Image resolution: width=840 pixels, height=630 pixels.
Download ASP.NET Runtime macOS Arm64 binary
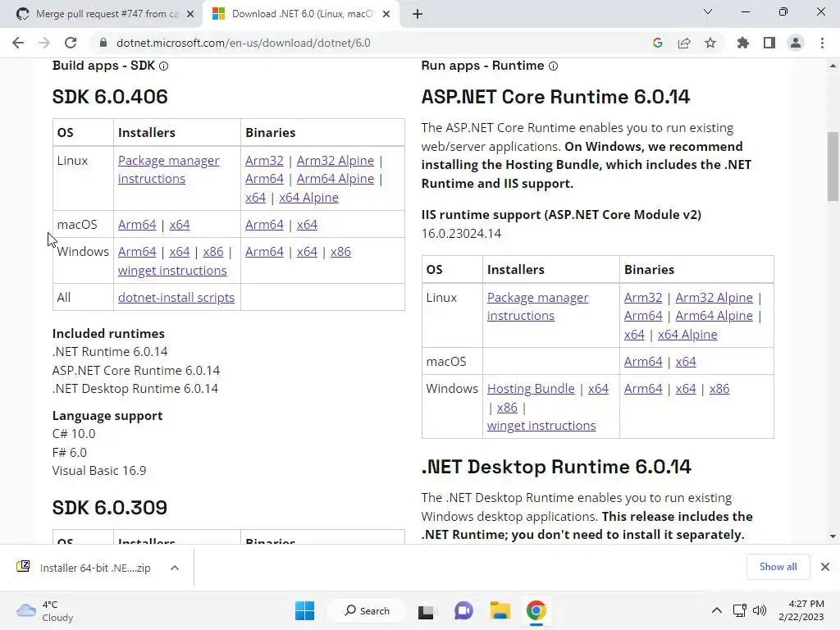pyautogui.click(x=643, y=362)
